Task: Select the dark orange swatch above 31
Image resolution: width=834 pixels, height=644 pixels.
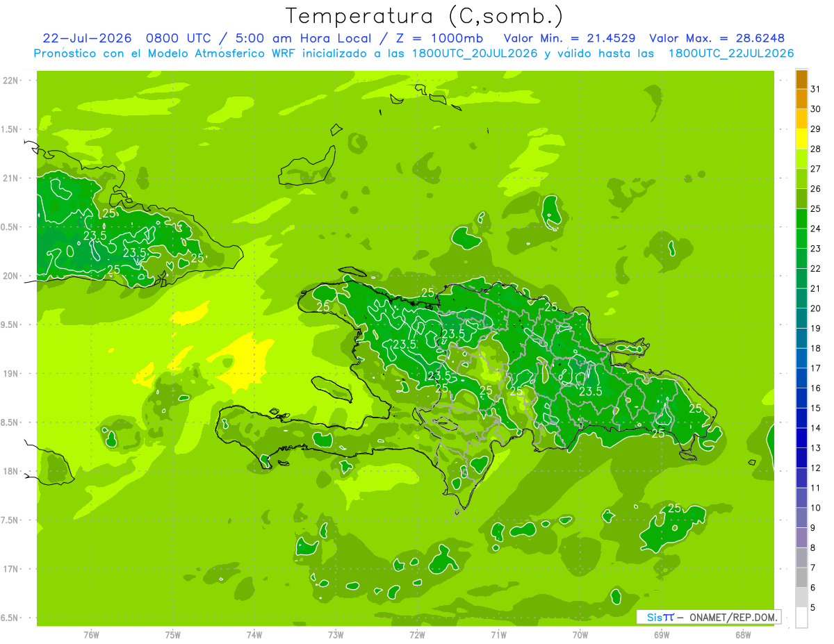Action: pyautogui.click(x=801, y=79)
